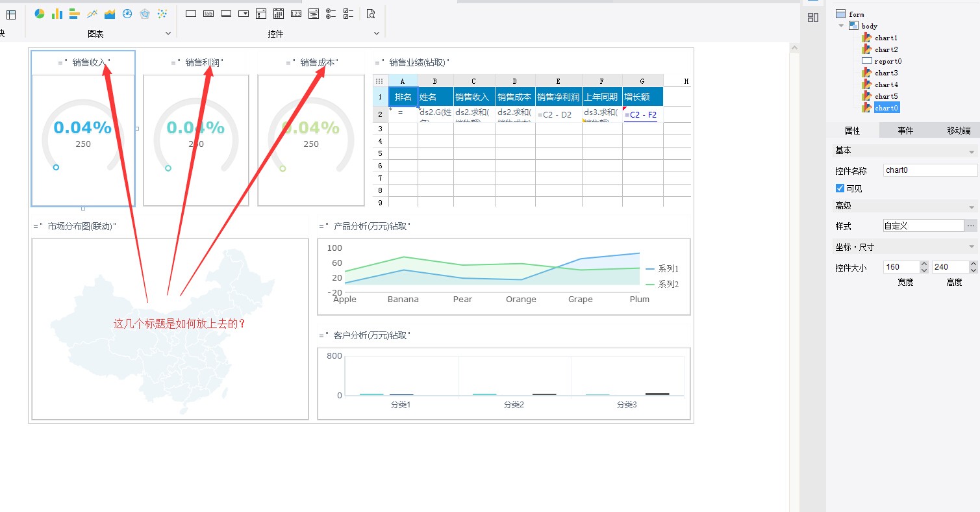
Task: Insert a pie chart from toolbar
Action: tap(40, 14)
